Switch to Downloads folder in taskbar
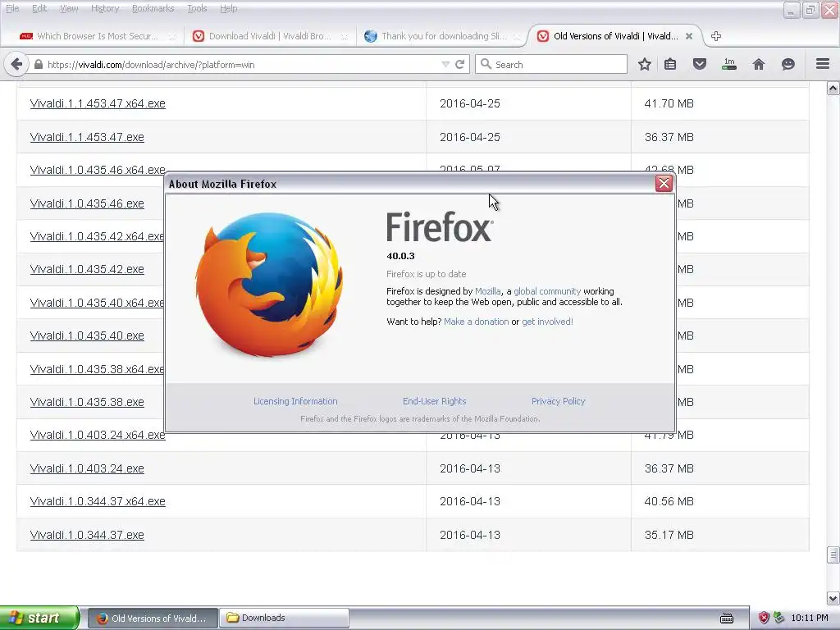 coord(284,618)
